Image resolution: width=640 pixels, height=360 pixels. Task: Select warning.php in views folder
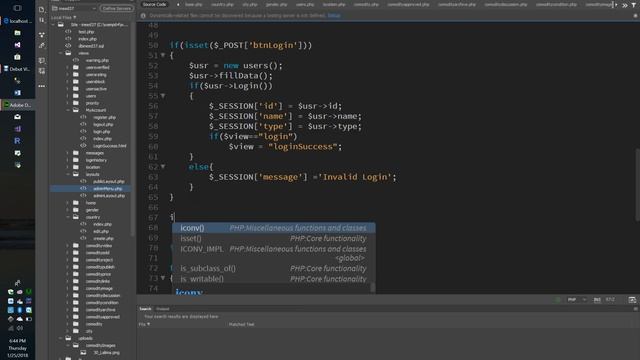(x=97, y=60)
